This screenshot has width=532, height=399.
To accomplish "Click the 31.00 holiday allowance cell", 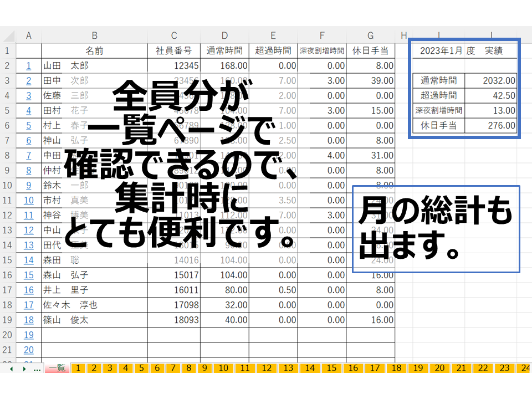I will [371, 155].
